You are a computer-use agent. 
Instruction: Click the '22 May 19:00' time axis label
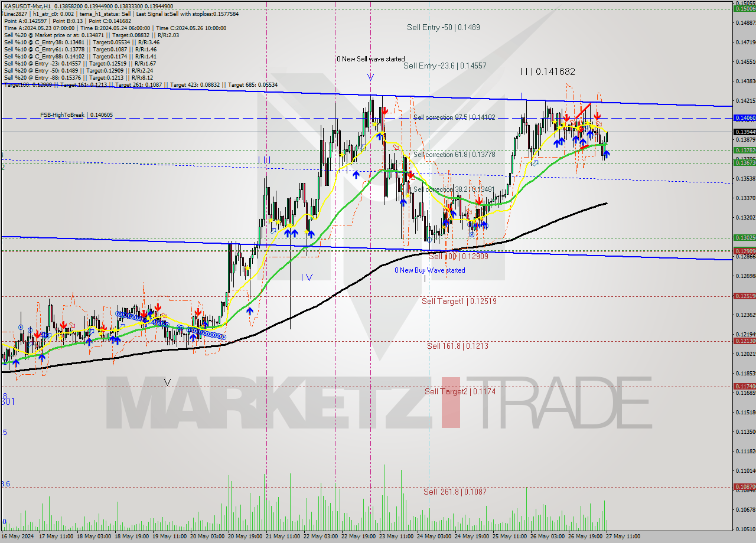(x=359, y=536)
